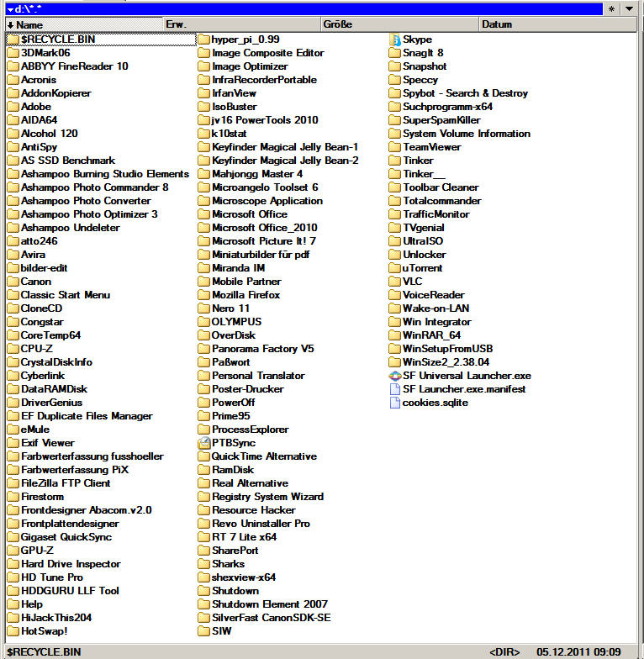Image resolution: width=644 pixels, height=659 pixels.
Task: Select FileZilla FTP Client folder name
Action: click(66, 483)
